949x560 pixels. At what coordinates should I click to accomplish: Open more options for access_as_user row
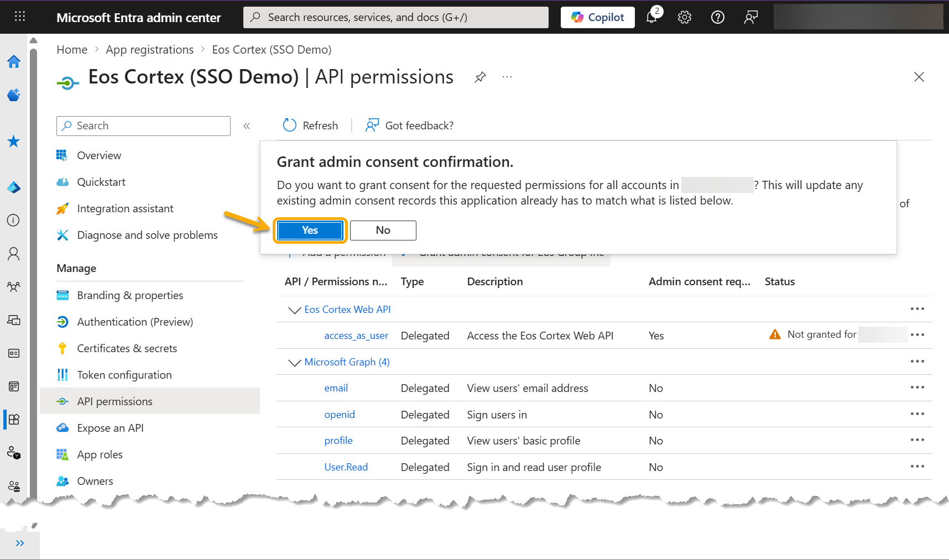917,335
